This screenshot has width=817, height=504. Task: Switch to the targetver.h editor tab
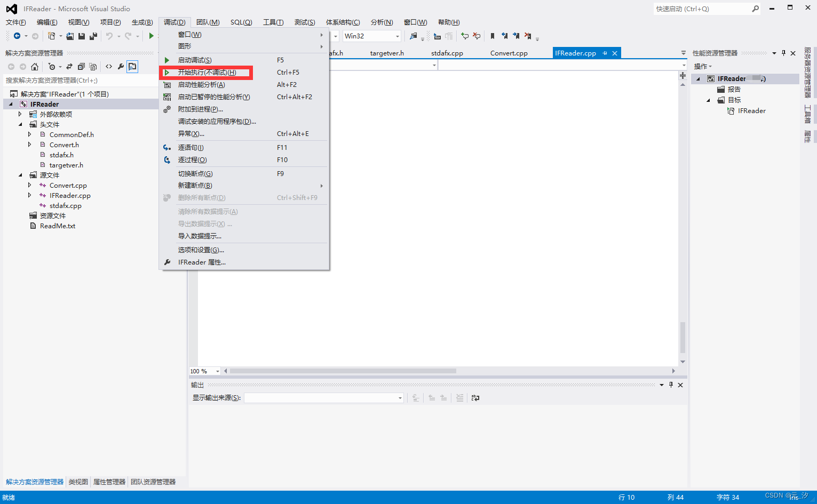387,53
